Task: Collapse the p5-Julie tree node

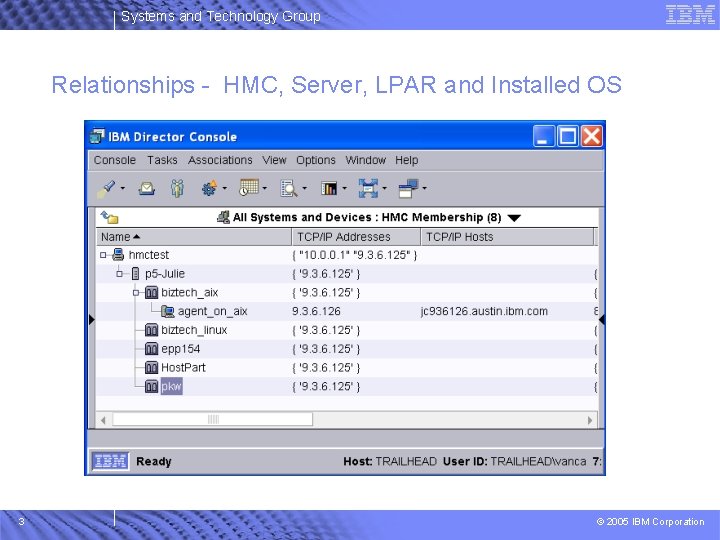Action: 120,274
